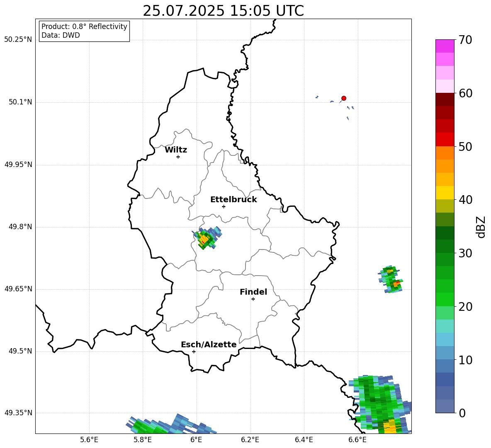Screen dimensions: 491x448
Task: Click the red 50 dBZ colorbar segment
Action: point(445,139)
